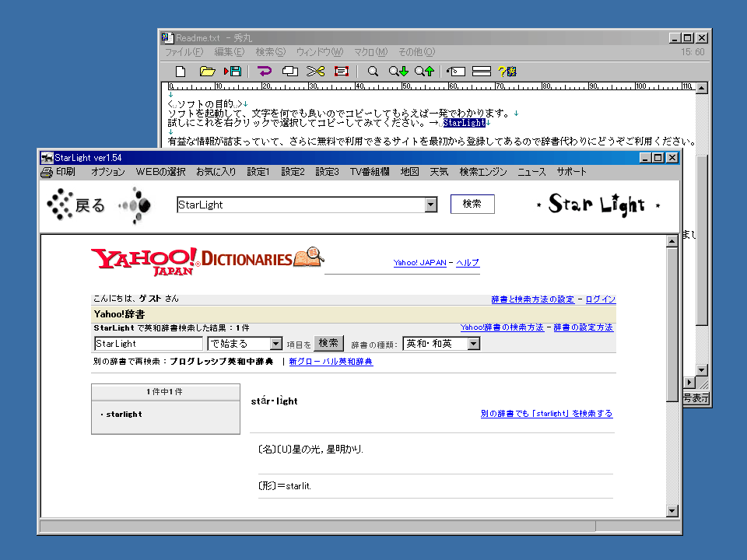
Task: Open the 設定1 menu in StarLight
Action: (258, 172)
